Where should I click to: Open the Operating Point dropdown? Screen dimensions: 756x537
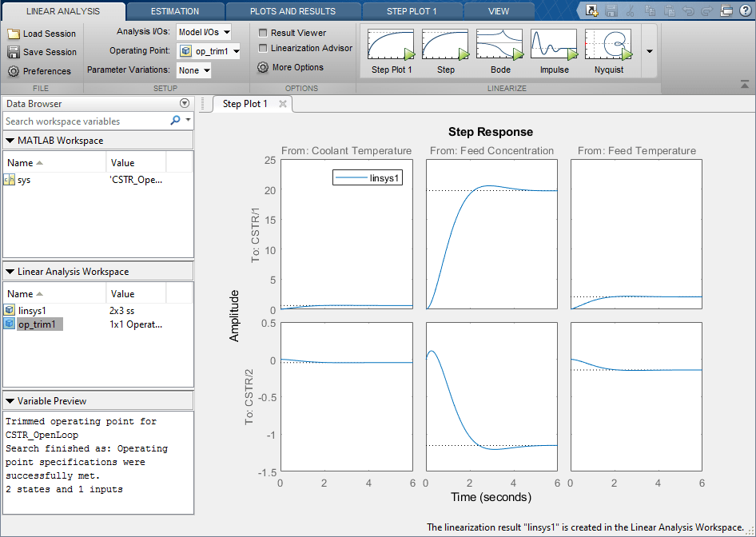pos(209,51)
